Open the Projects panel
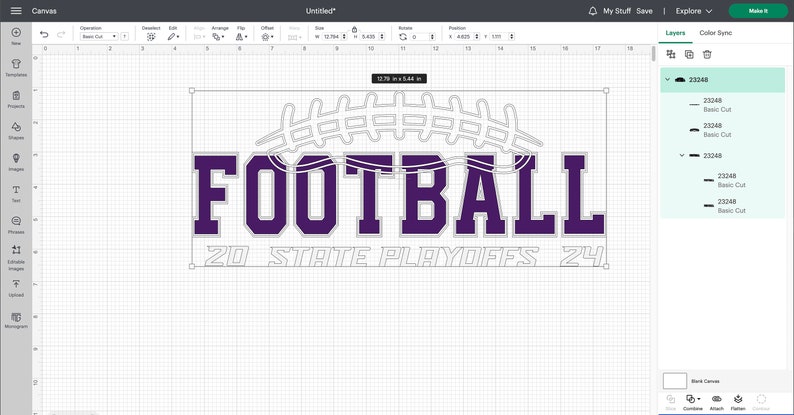794x415 pixels. (16, 99)
